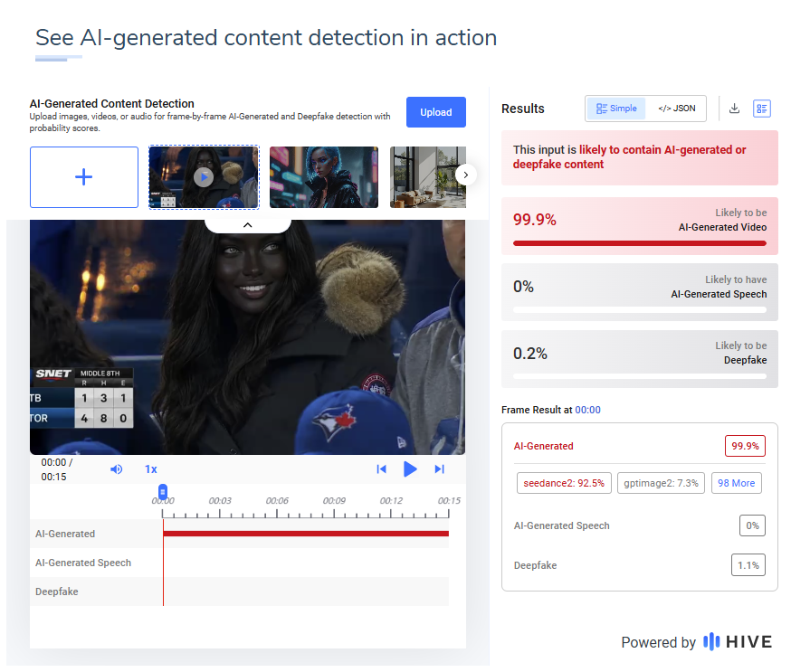Click the 00:06 mark on timeline ruler
This screenshot has height=672, width=810.
click(277, 501)
